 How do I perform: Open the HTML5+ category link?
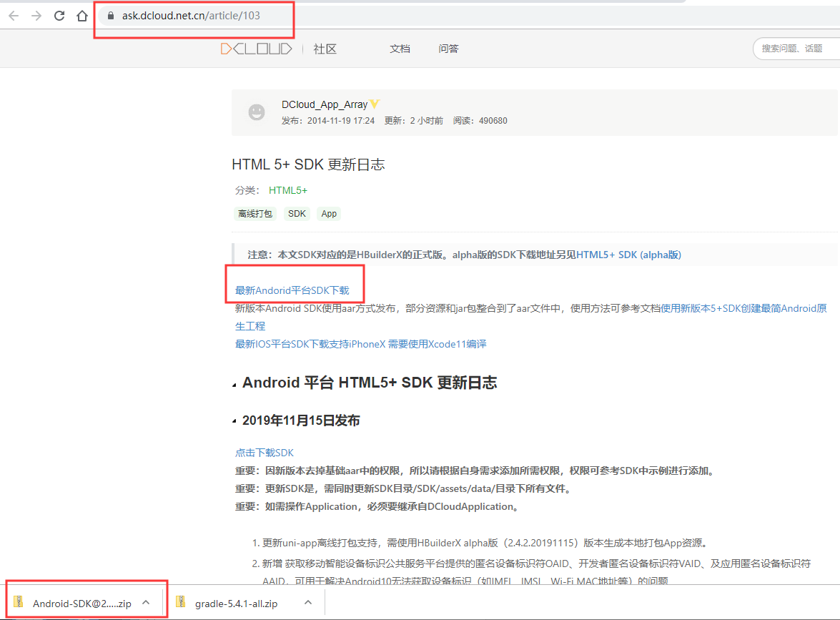(x=287, y=190)
